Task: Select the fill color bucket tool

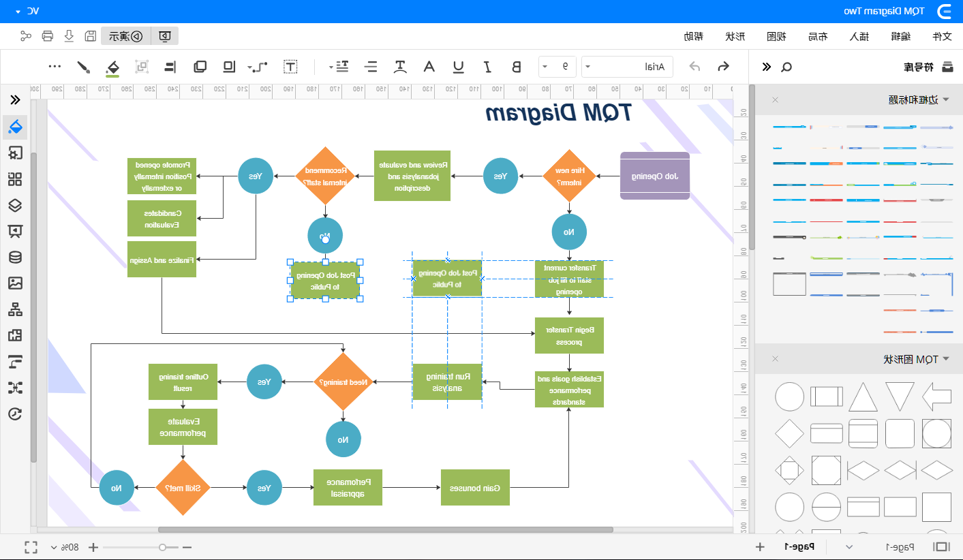Action: 112,67
